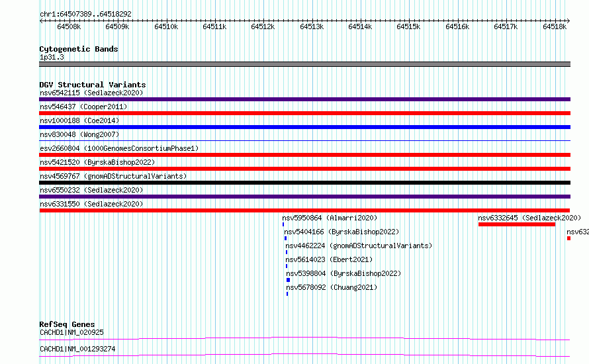Click nsv830048 (Wong2007) variant label
This screenshot has width=589, height=364.
pyautogui.click(x=79, y=134)
